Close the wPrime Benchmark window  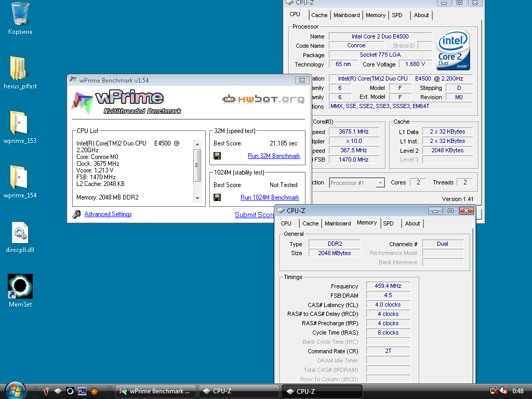coord(302,80)
